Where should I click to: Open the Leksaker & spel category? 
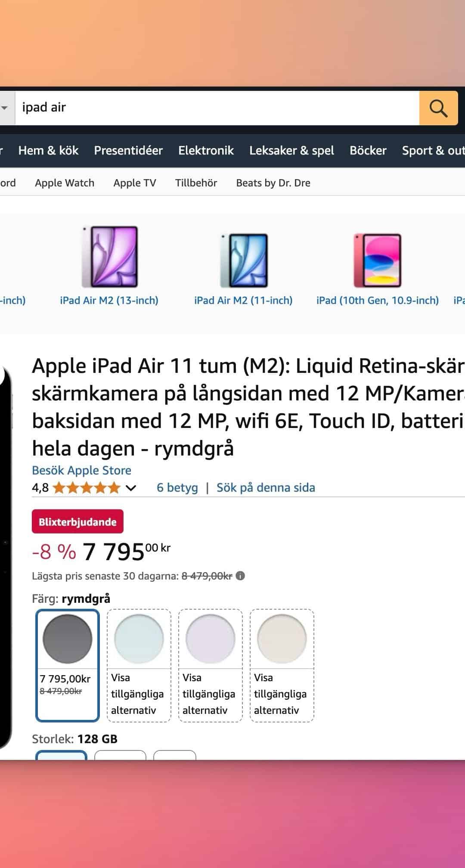[x=292, y=150]
